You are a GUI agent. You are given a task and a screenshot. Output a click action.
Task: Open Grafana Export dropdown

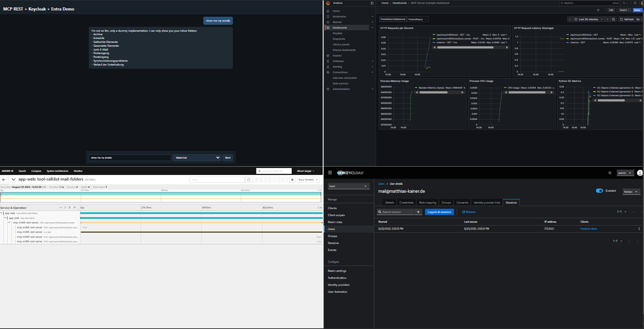tap(625, 10)
